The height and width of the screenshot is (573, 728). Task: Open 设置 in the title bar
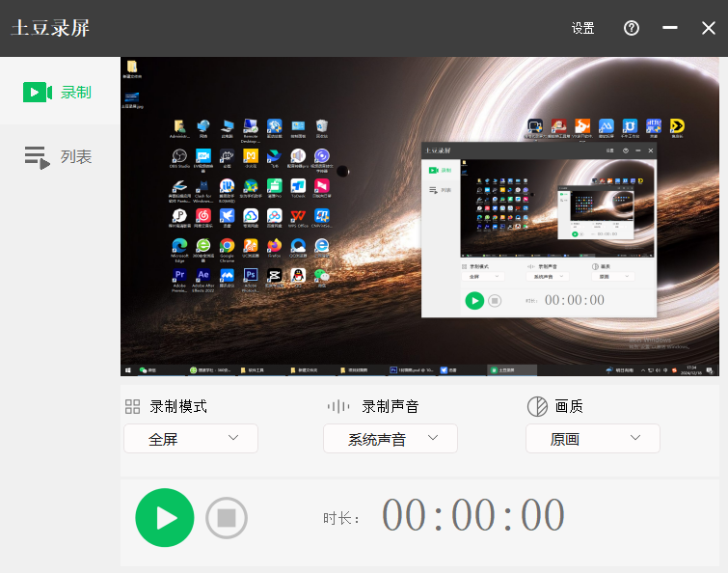tap(582, 28)
